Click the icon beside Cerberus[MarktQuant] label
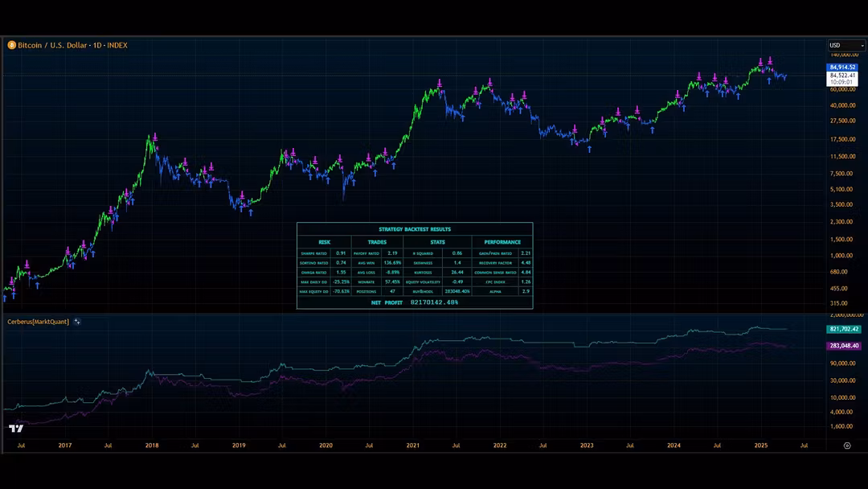The width and height of the screenshot is (868, 489). pyautogui.click(x=77, y=322)
